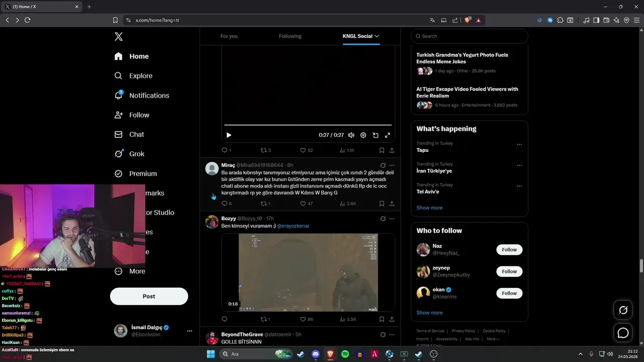Open Brave main hamburger menu

click(636, 20)
